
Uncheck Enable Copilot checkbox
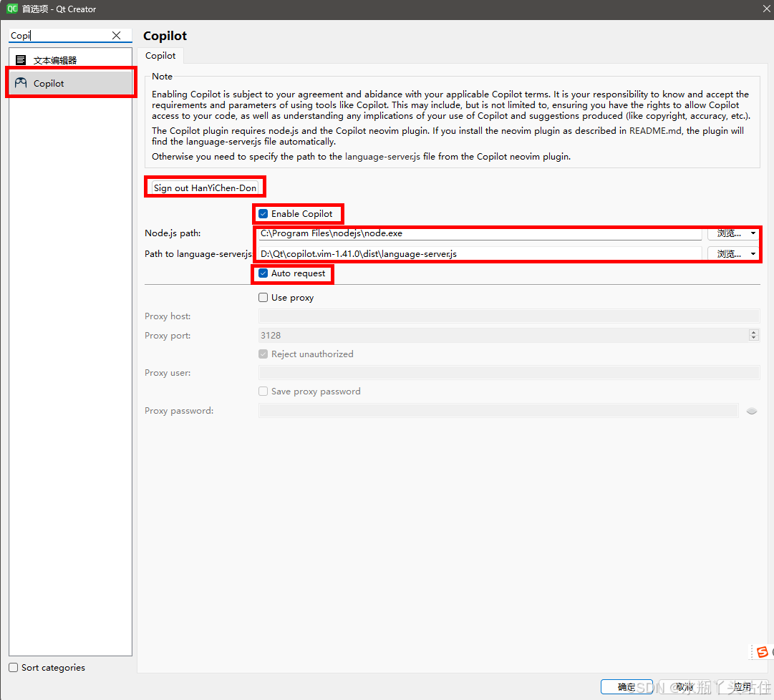[x=263, y=213]
